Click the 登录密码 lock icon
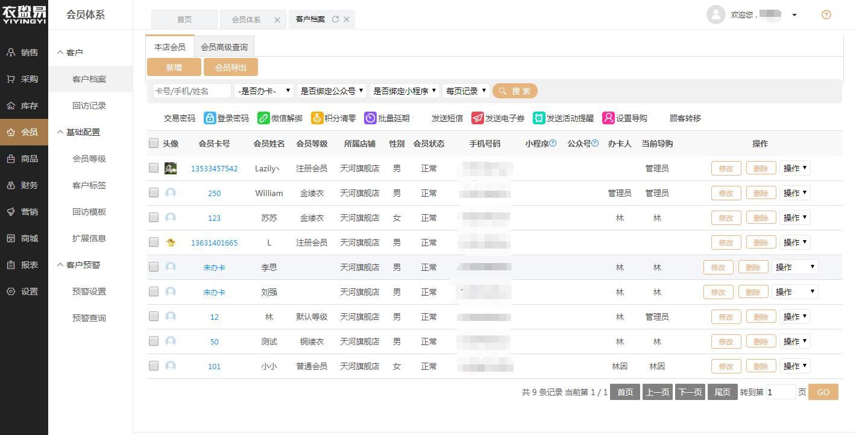 click(210, 118)
